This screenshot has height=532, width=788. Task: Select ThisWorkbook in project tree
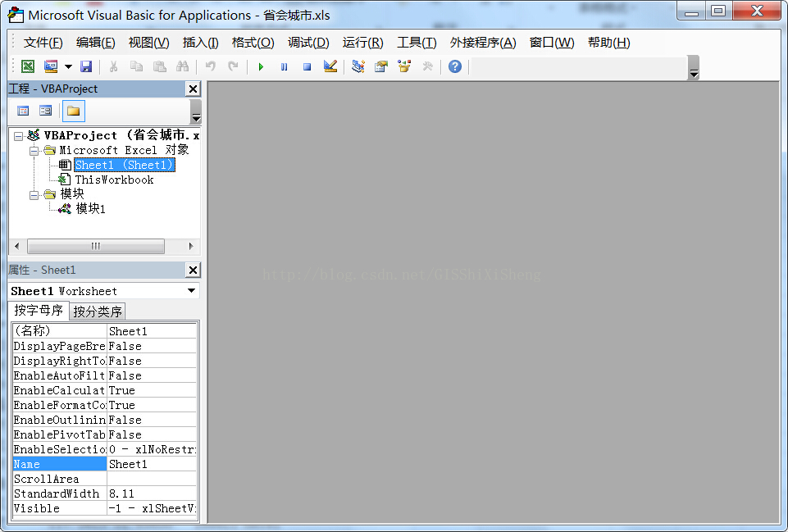click(x=114, y=180)
